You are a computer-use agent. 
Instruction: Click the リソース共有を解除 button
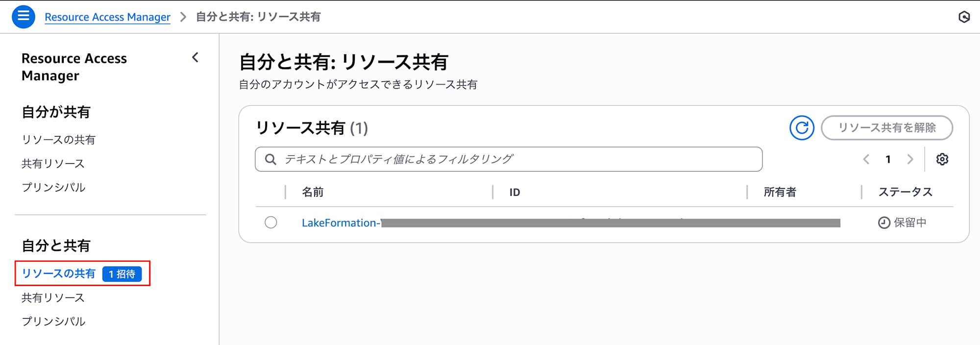pyautogui.click(x=887, y=128)
